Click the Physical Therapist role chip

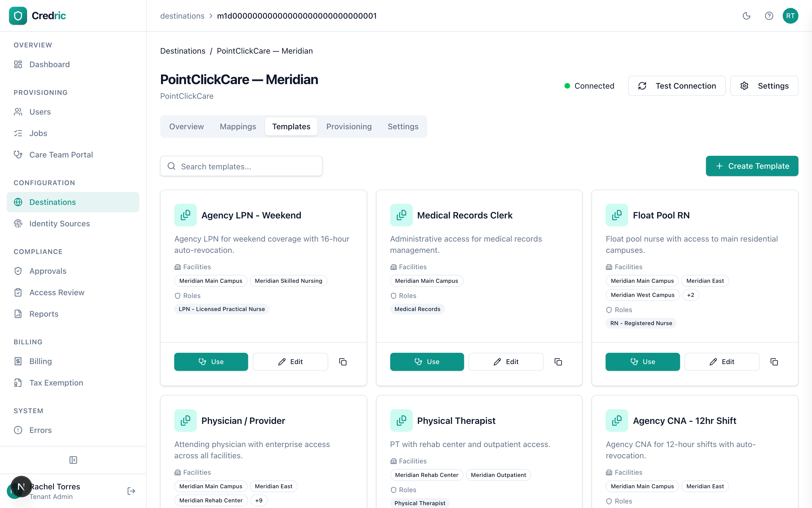coord(420,503)
